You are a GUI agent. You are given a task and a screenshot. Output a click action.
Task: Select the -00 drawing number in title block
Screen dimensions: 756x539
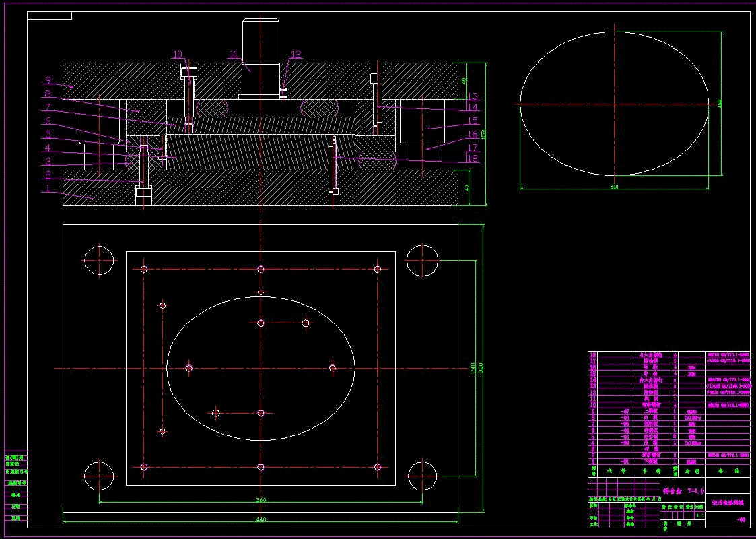[741, 519]
